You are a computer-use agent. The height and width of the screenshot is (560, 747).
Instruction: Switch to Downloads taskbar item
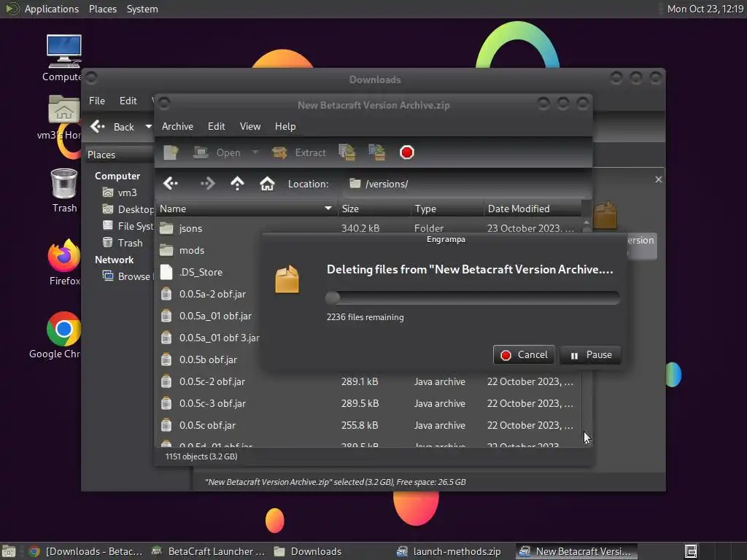click(x=309, y=551)
